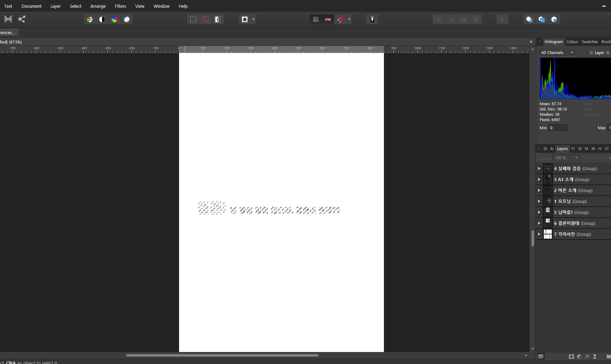611x364 pixels.
Task: Open the Quick Mask options dropdown arrow
Action: [254, 19]
